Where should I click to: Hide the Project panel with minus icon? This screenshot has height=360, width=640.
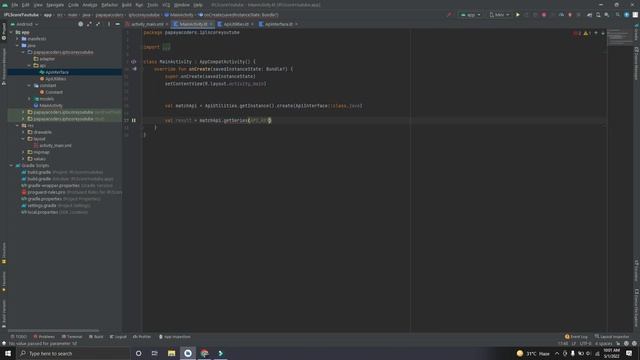tap(118, 24)
